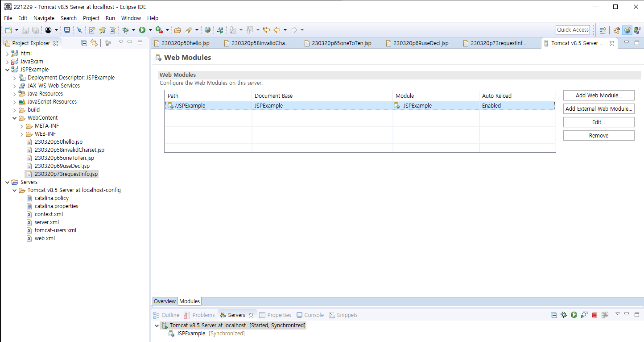Click the Launch web service wizard toolbar icon
Screen dimensions: 644x342
click(x=220, y=30)
